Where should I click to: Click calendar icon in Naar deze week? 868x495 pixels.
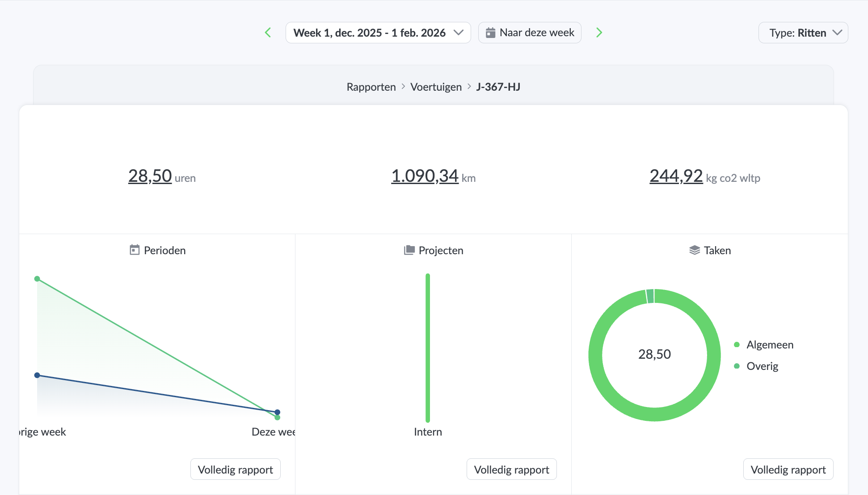click(490, 33)
